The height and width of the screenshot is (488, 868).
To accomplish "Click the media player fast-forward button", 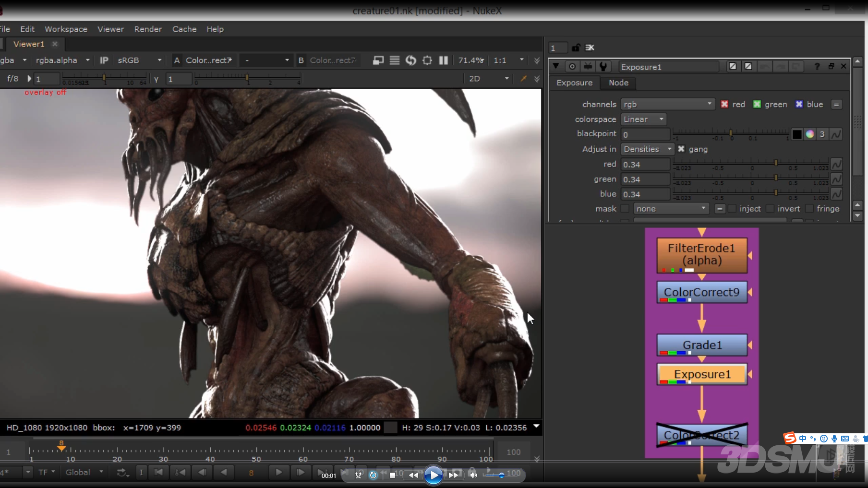I will point(453,475).
